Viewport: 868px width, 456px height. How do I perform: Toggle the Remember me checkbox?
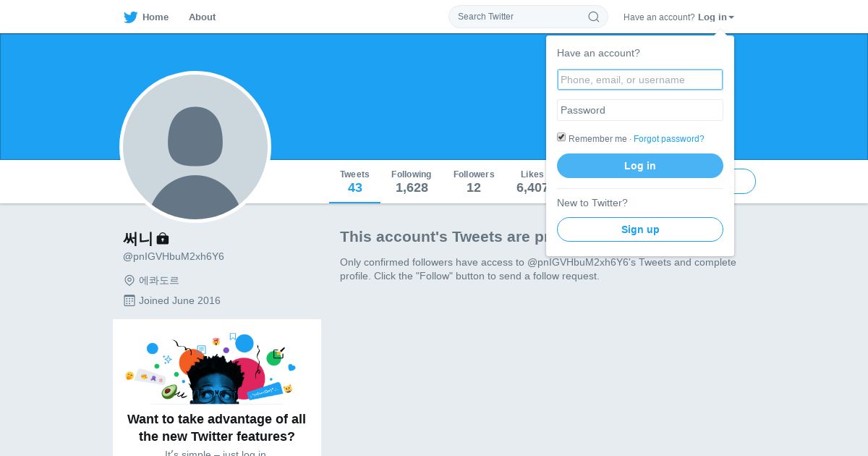coord(561,138)
